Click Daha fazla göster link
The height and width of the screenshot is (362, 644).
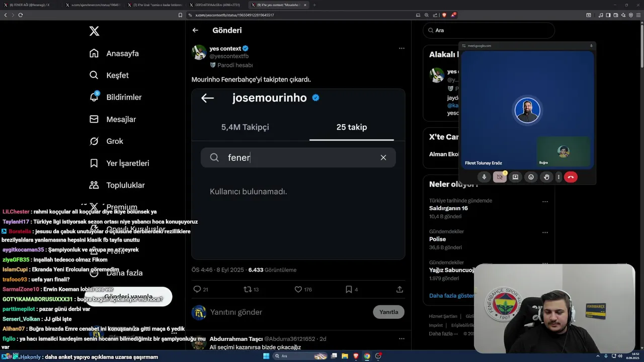click(451, 296)
